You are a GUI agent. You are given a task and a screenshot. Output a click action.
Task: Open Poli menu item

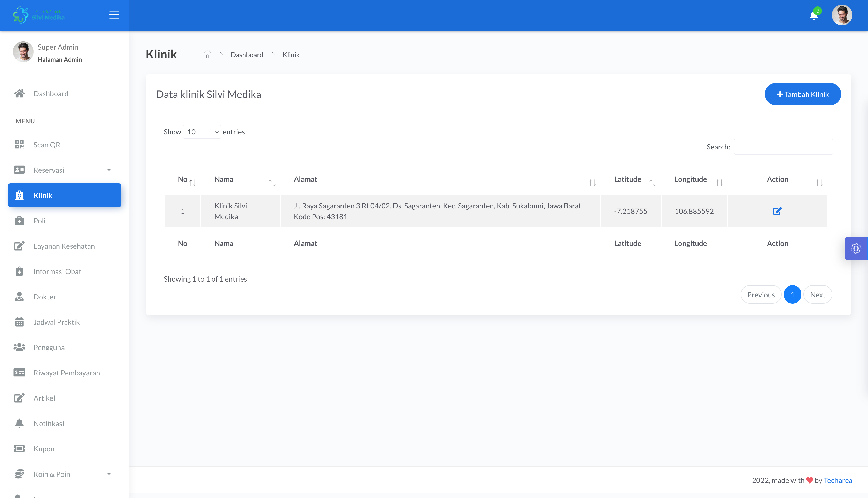point(65,221)
